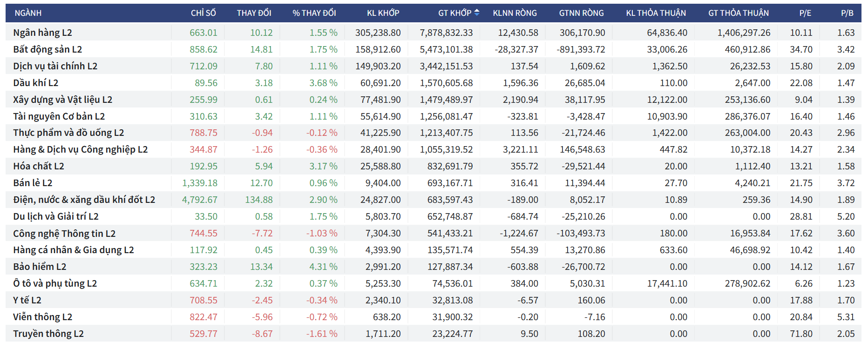Click the KL THỎA THUẬN column header

(x=656, y=13)
